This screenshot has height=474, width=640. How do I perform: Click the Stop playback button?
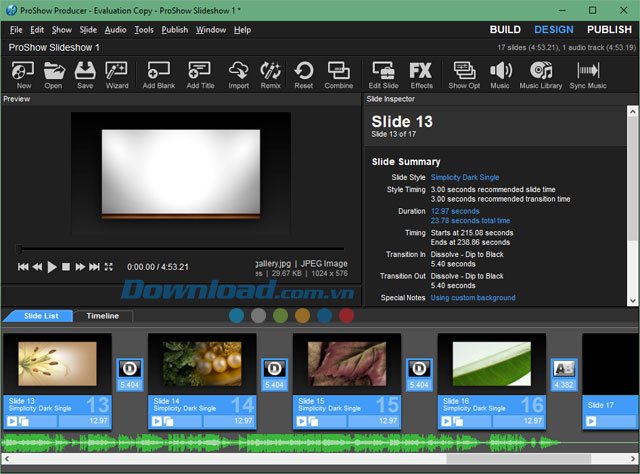[x=66, y=267]
